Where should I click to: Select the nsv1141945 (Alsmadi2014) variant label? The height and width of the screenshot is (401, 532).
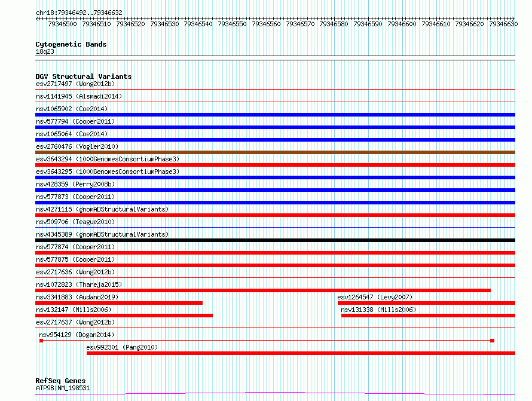(79, 96)
